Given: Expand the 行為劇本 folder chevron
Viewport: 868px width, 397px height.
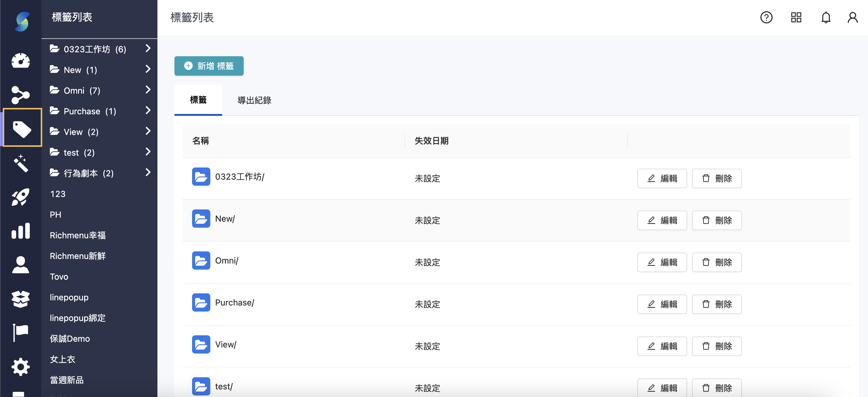Looking at the screenshot, I should [x=148, y=173].
